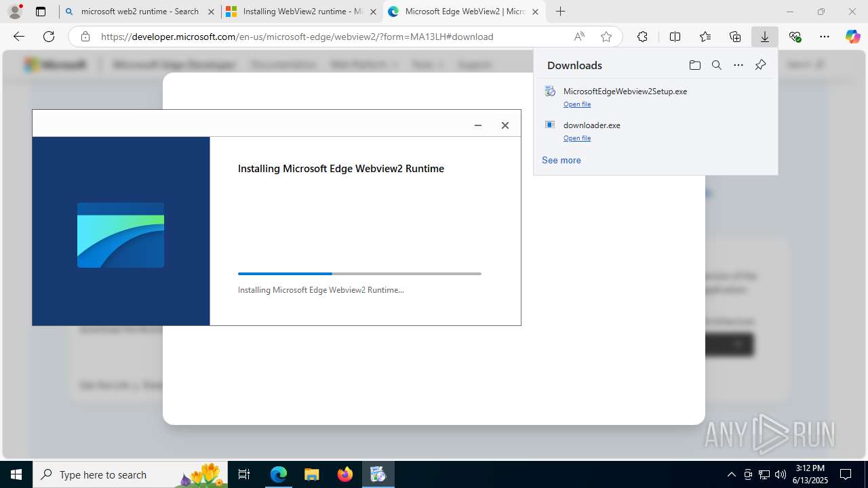The image size is (868, 488).
Task: Open Task View on taskbar
Action: click(x=245, y=474)
